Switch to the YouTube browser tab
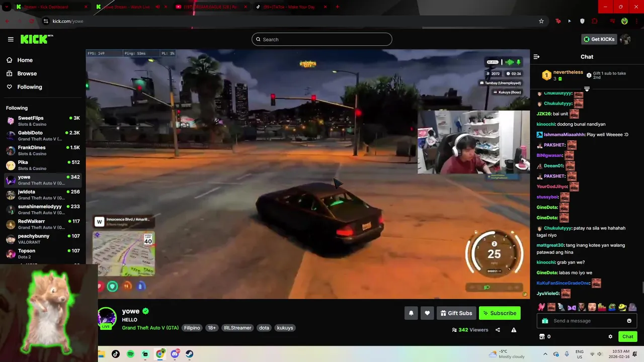Screen dimensions: 644x362 click(211, 7)
